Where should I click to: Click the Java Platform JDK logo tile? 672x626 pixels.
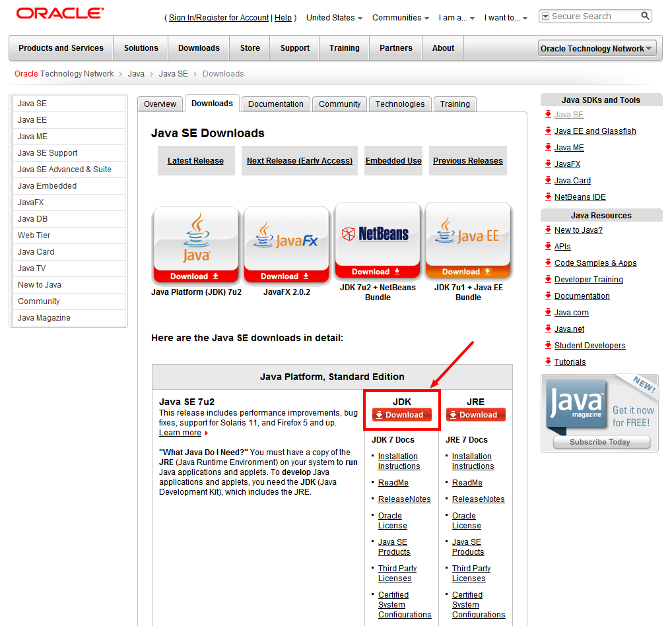(196, 238)
